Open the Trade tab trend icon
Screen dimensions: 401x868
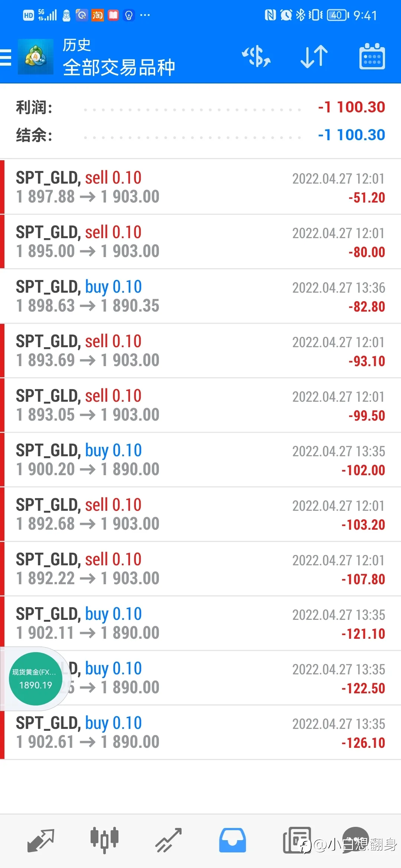pyautogui.click(x=169, y=840)
